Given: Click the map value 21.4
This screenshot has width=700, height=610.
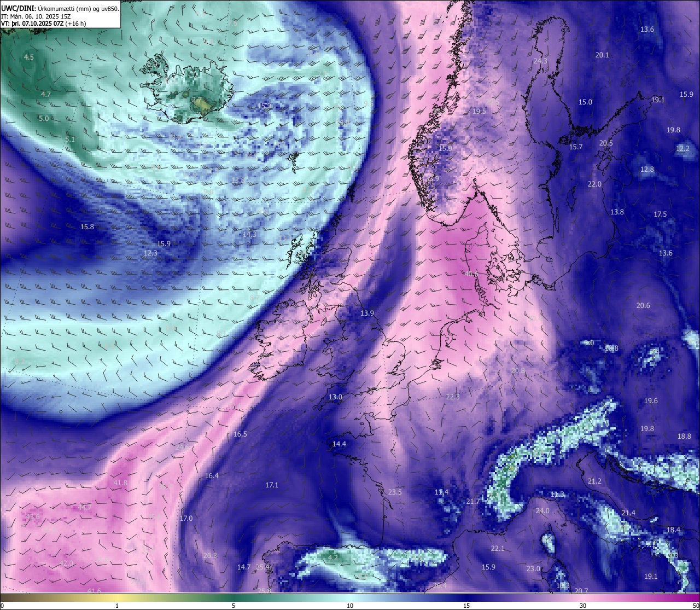Looking at the screenshot, I should click(628, 513).
